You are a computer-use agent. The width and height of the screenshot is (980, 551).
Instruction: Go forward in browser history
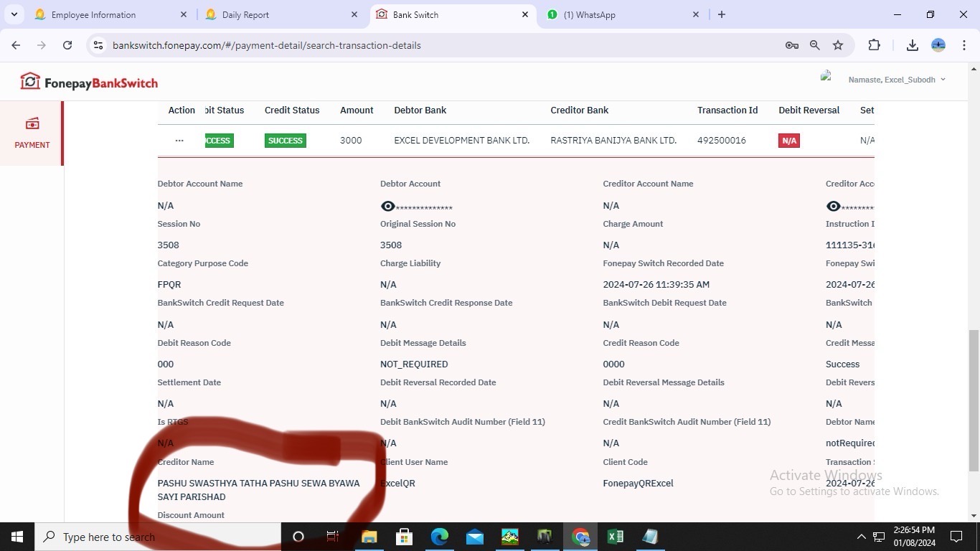[42, 45]
